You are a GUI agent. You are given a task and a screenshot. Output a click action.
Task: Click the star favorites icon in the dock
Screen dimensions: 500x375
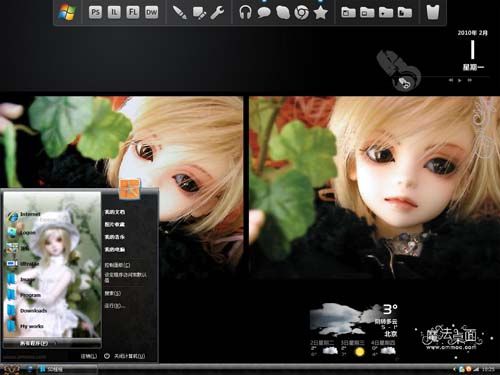pos(320,13)
